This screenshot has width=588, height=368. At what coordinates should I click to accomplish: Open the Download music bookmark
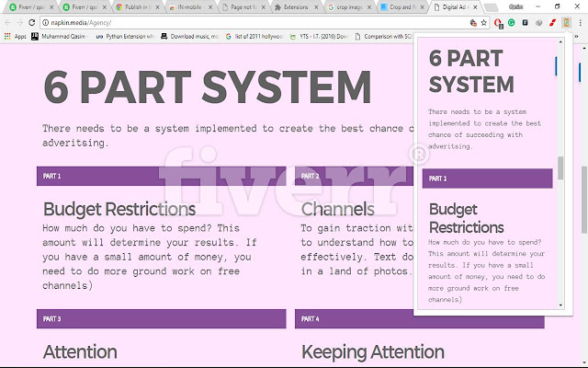(190, 37)
